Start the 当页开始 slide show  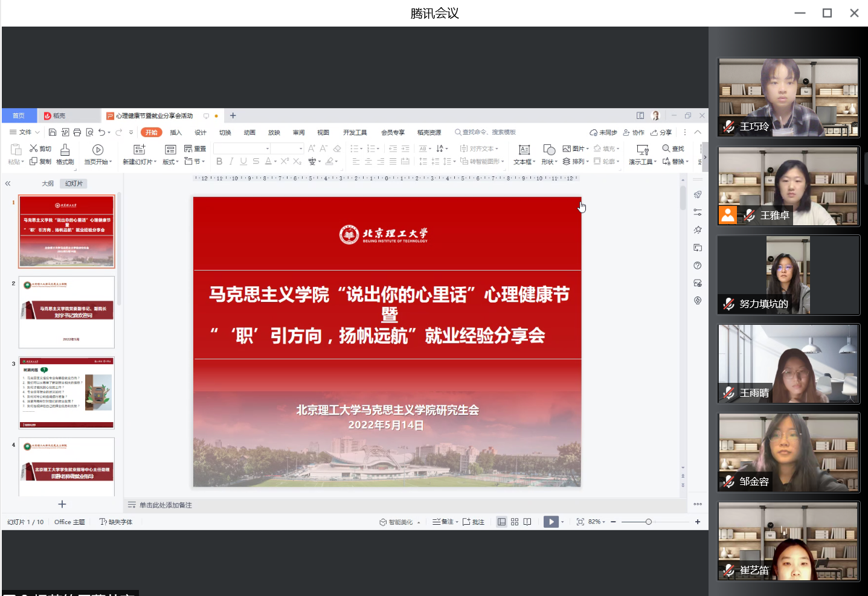tap(97, 150)
